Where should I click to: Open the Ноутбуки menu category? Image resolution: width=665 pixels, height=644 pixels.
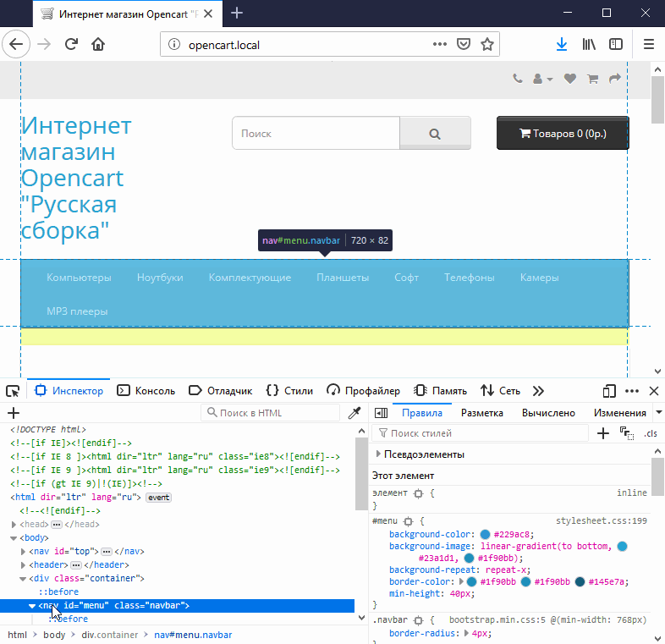[x=160, y=278]
